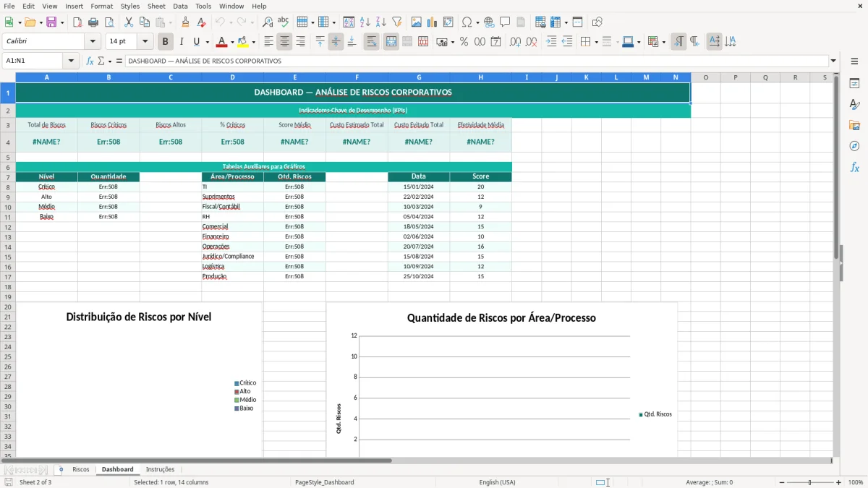Open the Font Color dropdown arrow
The image size is (868, 488).
[x=232, y=42]
